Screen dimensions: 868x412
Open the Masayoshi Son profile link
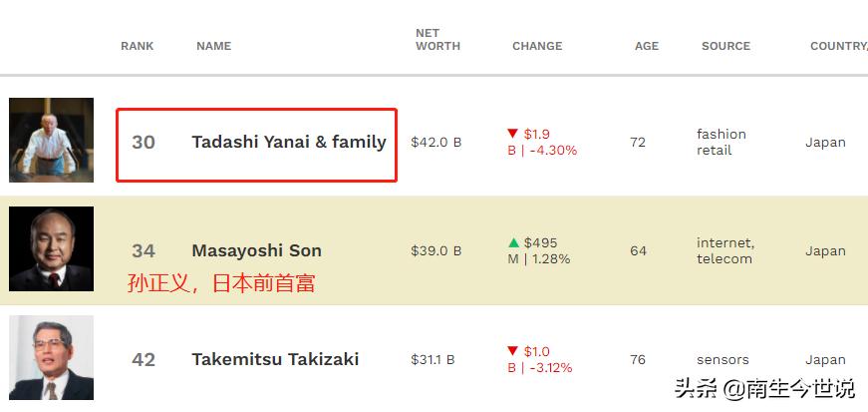pyautogui.click(x=256, y=250)
